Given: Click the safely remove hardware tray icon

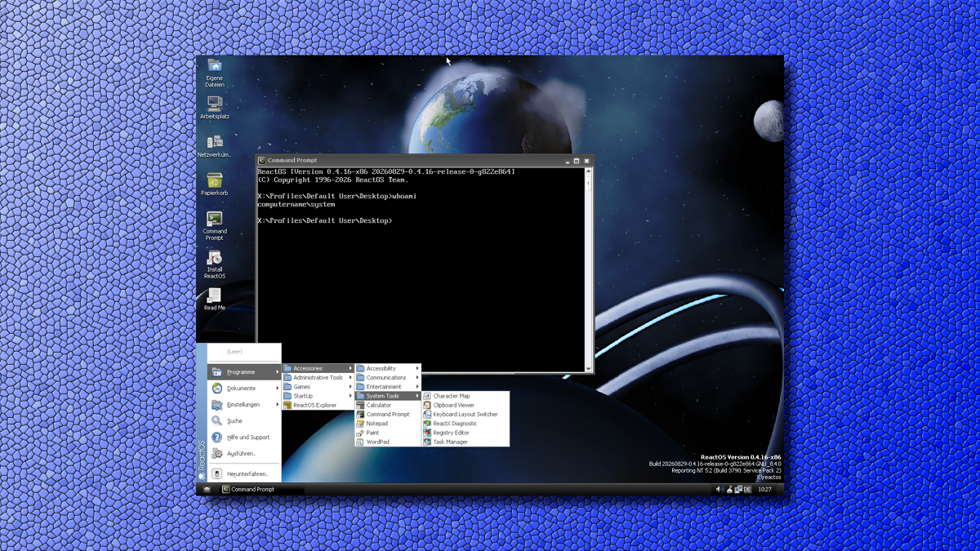Looking at the screenshot, I should pos(729,490).
